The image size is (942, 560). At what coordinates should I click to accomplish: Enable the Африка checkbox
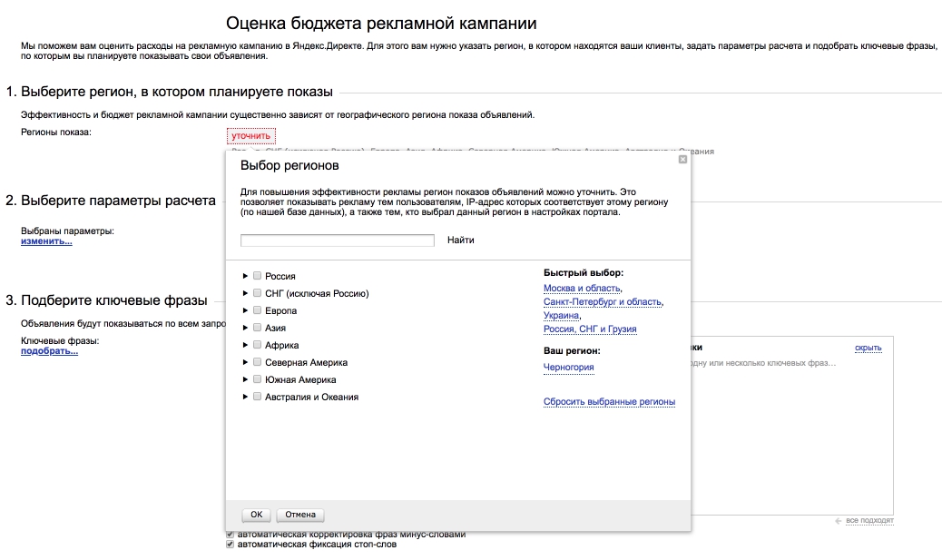[x=257, y=345]
